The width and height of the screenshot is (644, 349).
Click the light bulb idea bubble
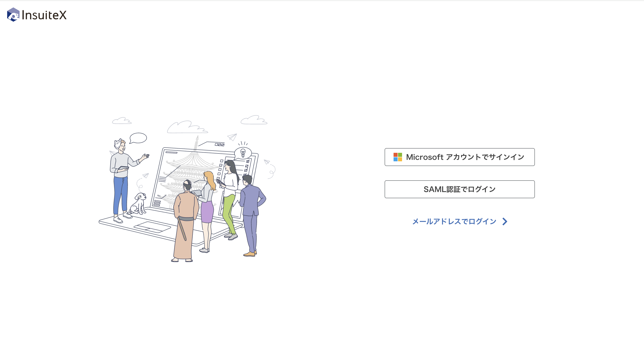243,153
